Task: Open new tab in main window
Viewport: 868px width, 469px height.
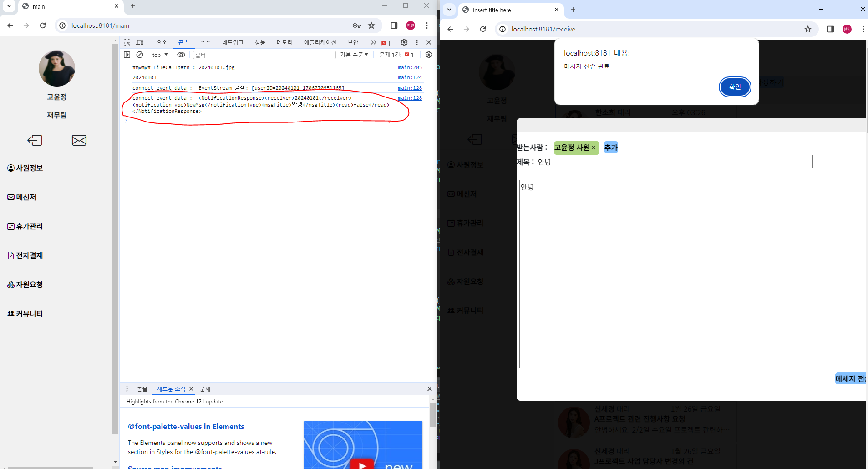Action: pyautogui.click(x=133, y=6)
